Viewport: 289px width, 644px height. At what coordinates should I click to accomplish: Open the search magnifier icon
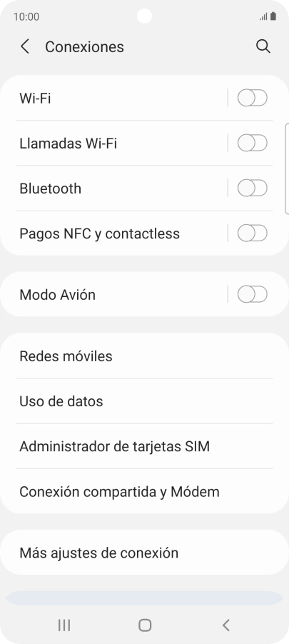pos(263,46)
